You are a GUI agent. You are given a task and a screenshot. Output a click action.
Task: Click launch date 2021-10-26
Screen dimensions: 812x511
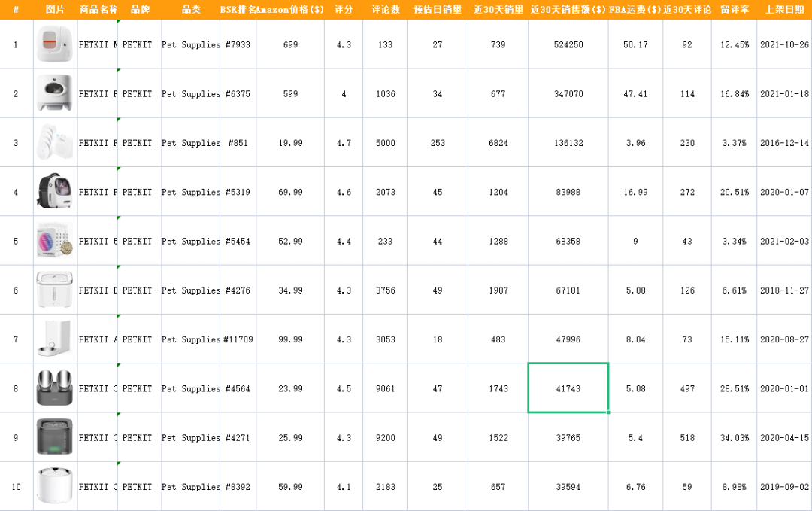pyautogui.click(x=784, y=44)
